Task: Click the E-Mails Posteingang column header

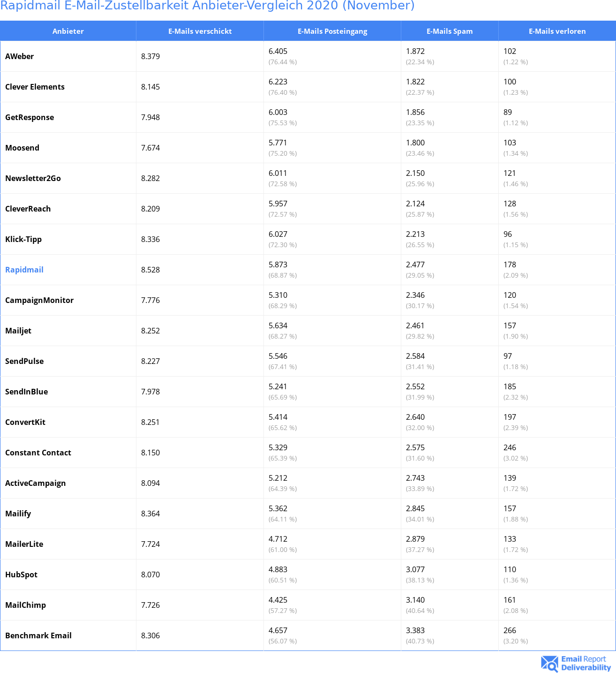Action: click(332, 31)
